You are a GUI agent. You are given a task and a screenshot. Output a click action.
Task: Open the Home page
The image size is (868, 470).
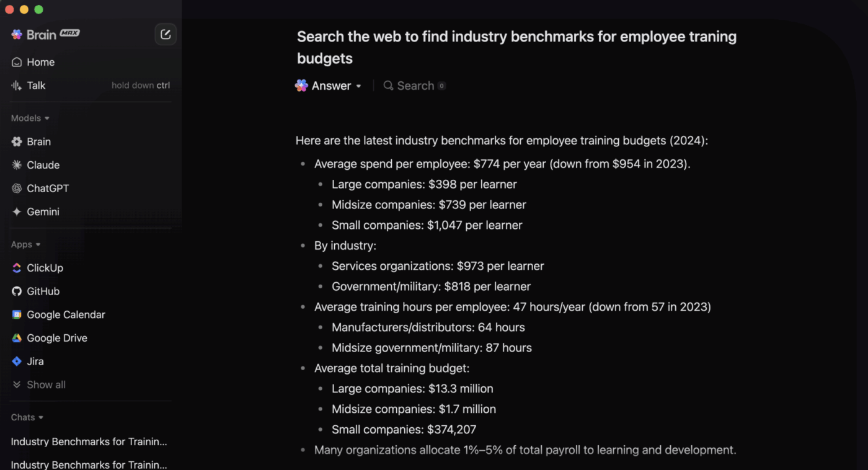pos(40,62)
